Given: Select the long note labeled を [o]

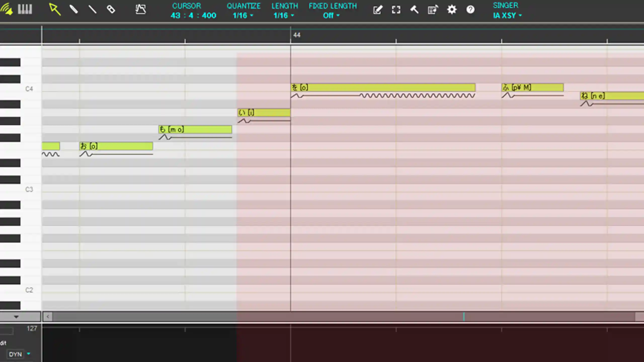Looking at the screenshot, I should (382, 88).
